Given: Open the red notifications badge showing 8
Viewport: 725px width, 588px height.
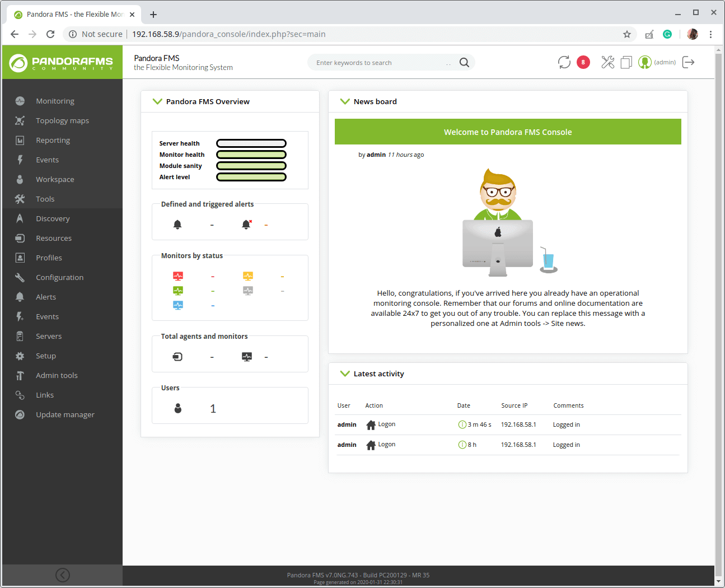Looking at the screenshot, I should pyautogui.click(x=583, y=62).
